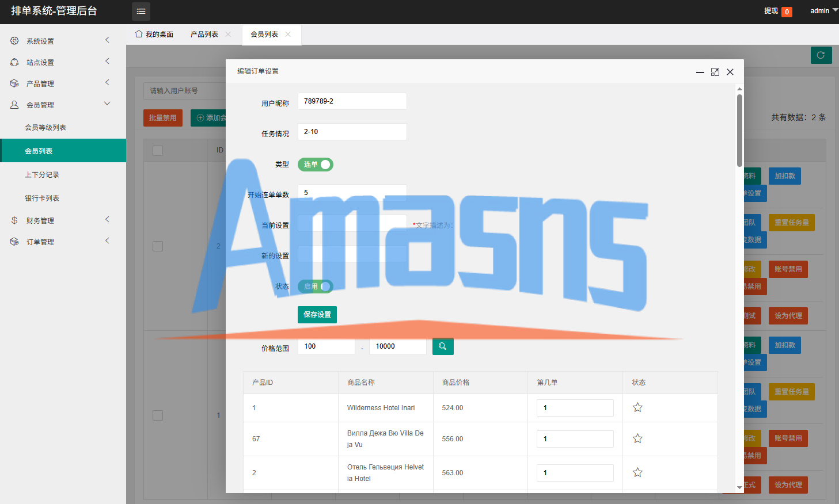Click the first 重置任务量 button
Image resolution: width=839 pixels, height=504 pixels.
[792, 223]
